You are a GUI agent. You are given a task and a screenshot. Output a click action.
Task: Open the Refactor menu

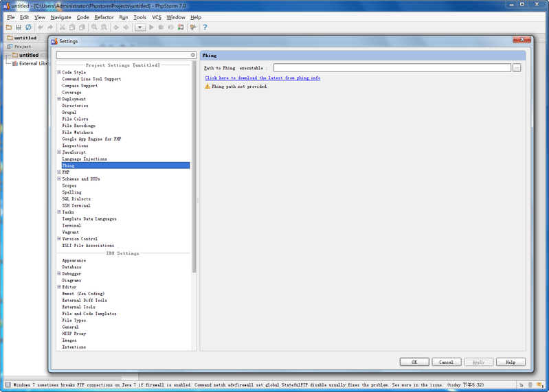tap(104, 17)
